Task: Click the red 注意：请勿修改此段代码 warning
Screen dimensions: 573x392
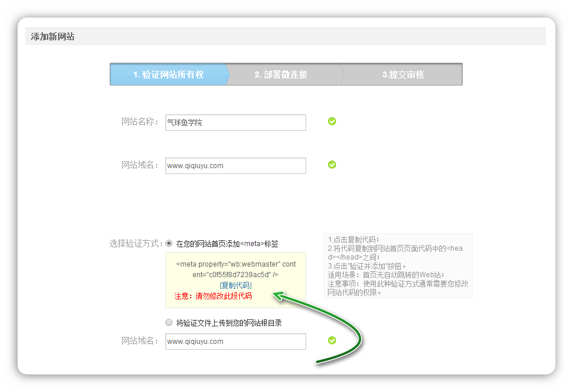Action: pos(213,296)
